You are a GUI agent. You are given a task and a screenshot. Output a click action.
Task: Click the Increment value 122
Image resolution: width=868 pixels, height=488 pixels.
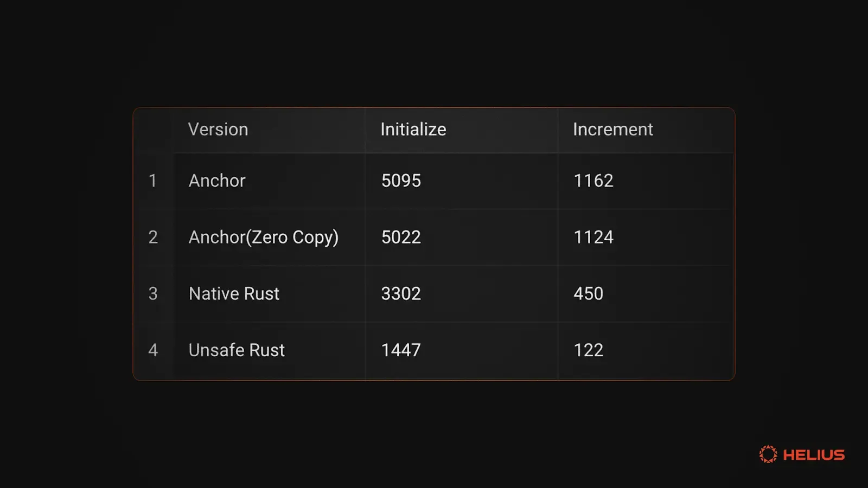click(x=588, y=350)
